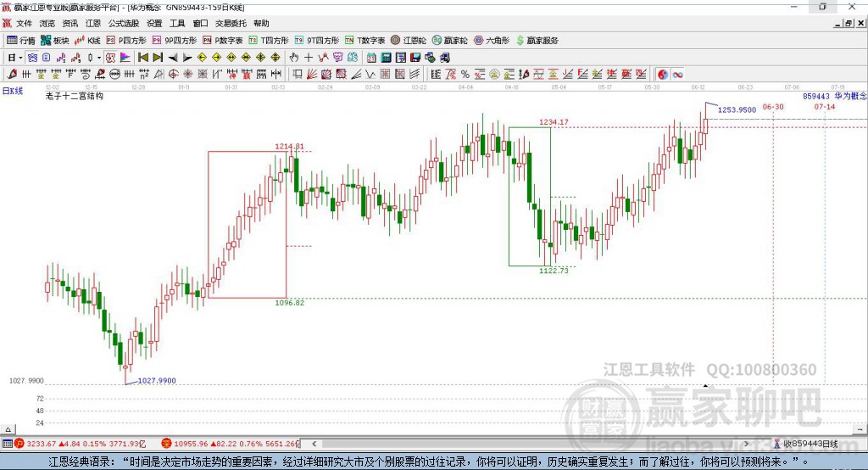Click the 1234.17 price label

[x=554, y=122]
